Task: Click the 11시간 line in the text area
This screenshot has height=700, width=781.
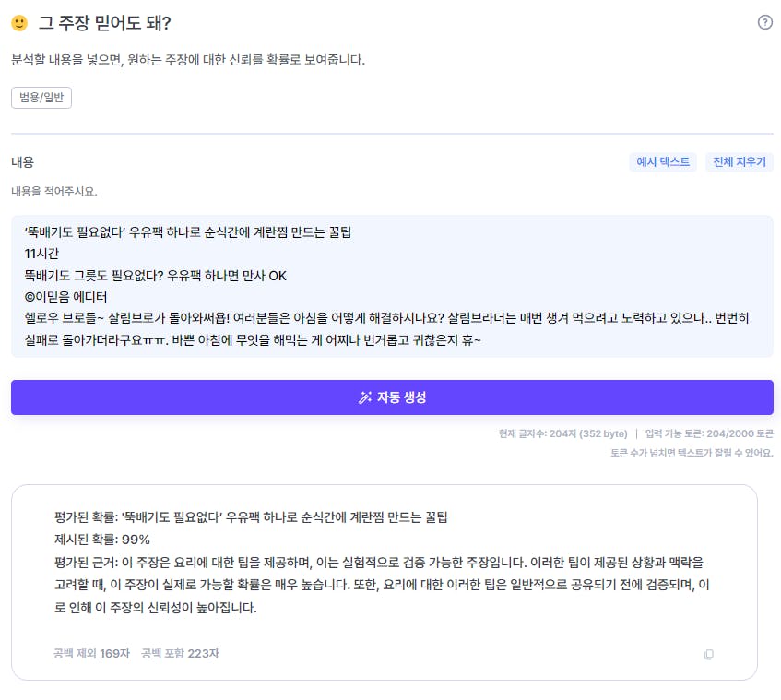Action: 41,254
